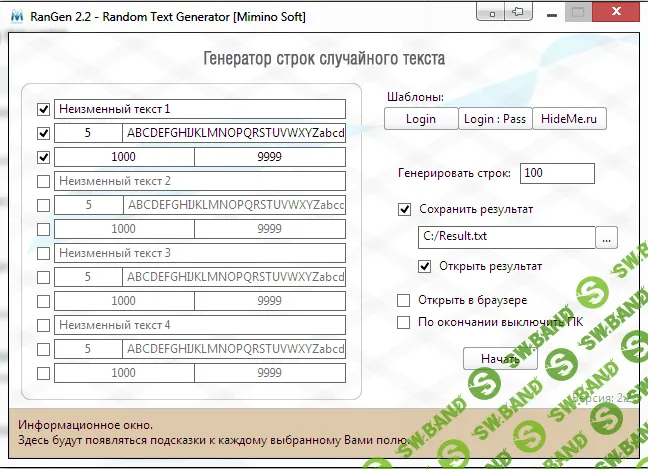The height and width of the screenshot is (469, 648).
Task: Focus the "Неизменный текст 4" text field
Action: [x=200, y=325]
